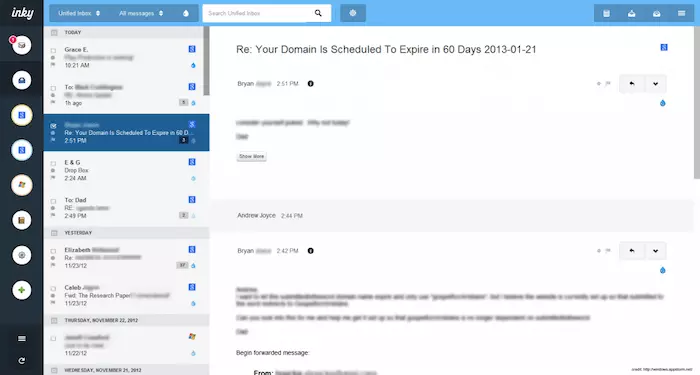Open the gray gear sidebar icon
This screenshot has width=700, height=375.
pyautogui.click(x=21, y=255)
